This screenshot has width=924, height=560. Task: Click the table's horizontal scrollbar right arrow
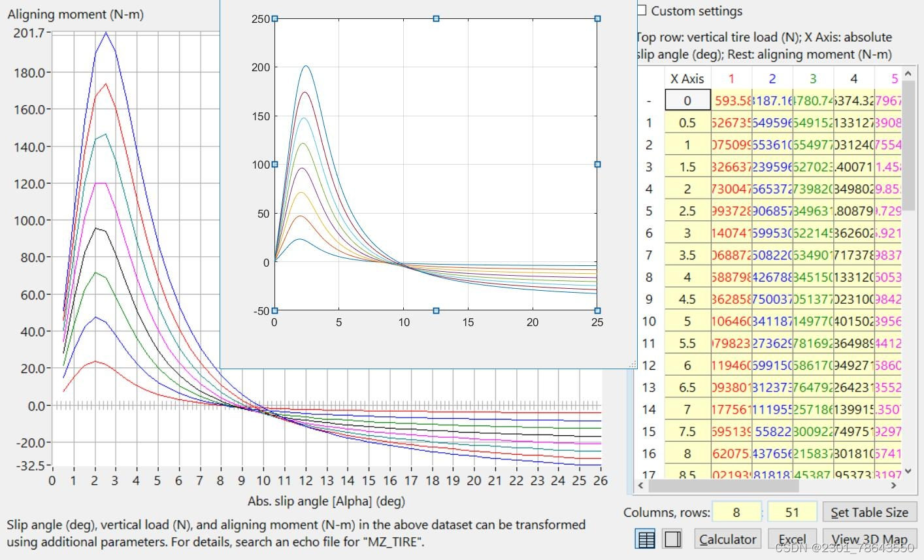894,486
